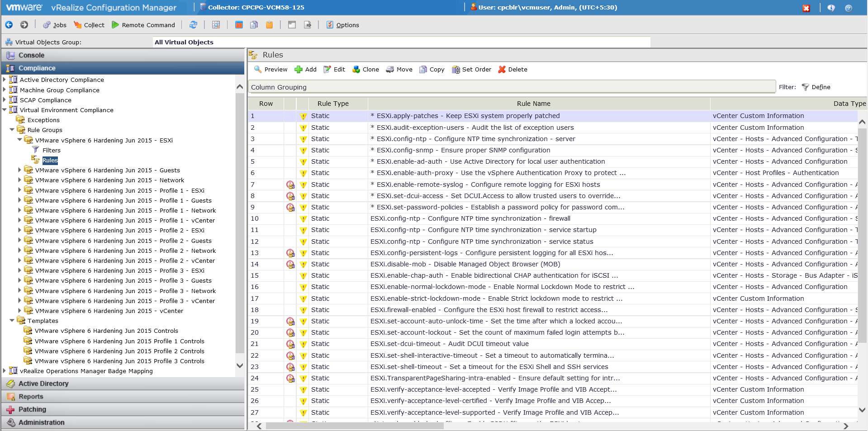Click remediation icon on row 7

pos(290,185)
